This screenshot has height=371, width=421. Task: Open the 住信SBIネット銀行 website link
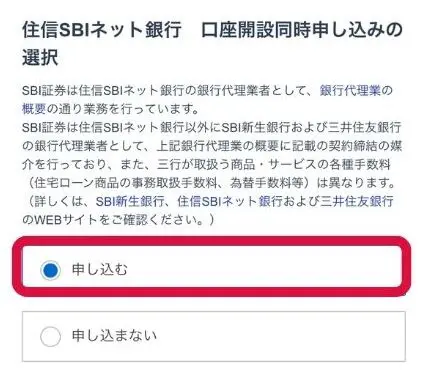click(230, 201)
